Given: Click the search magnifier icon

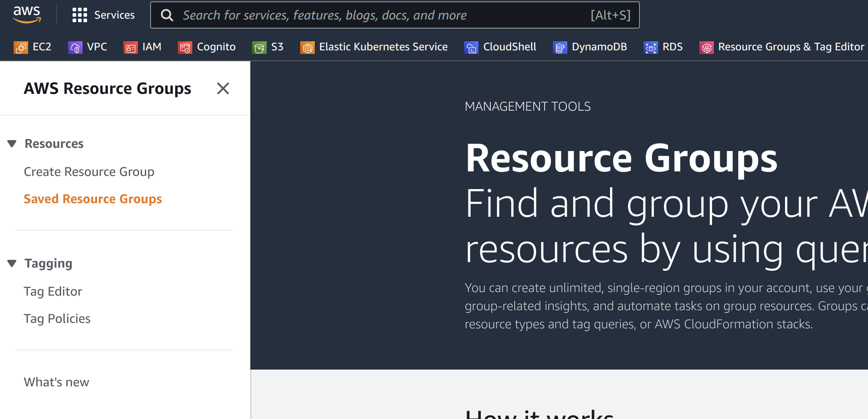Looking at the screenshot, I should point(167,15).
